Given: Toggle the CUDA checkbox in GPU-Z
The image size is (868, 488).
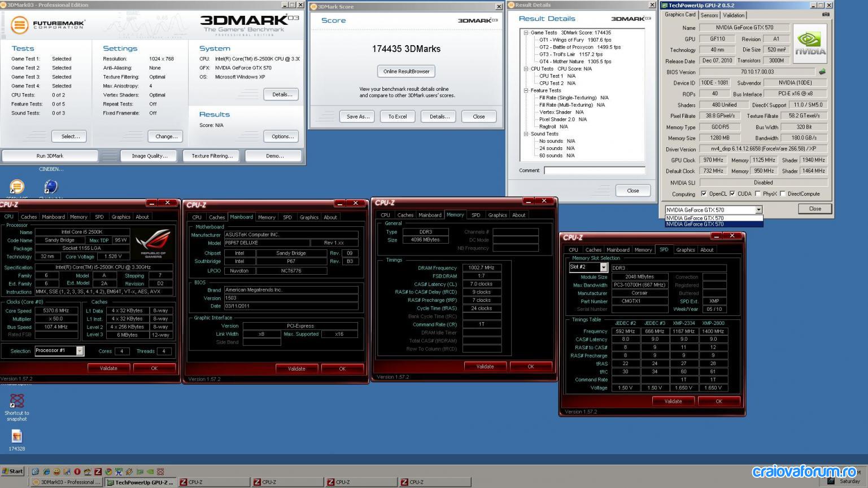Looking at the screenshot, I should coord(732,194).
